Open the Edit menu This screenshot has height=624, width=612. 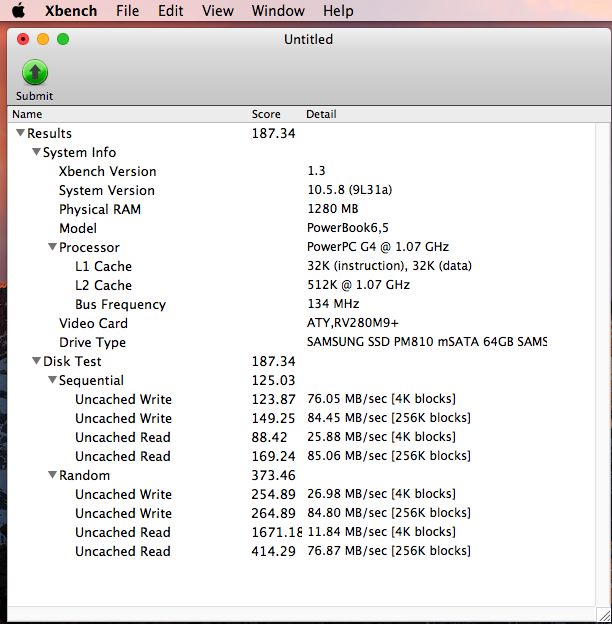click(170, 11)
